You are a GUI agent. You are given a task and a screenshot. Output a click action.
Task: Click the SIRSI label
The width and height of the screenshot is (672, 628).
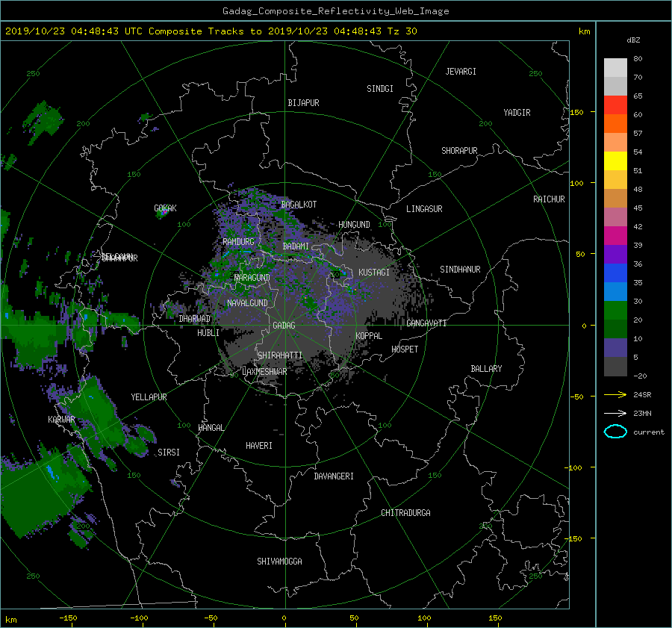tap(169, 453)
